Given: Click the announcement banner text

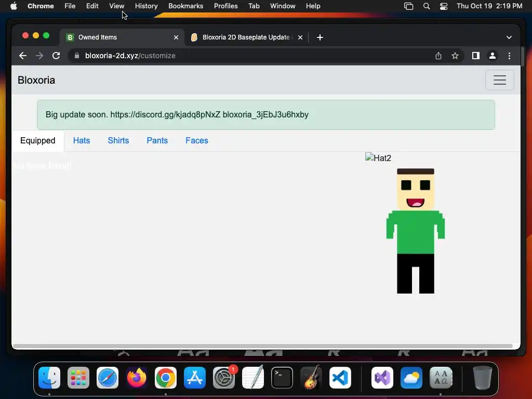Looking at the screenshot, I should tap(177, 115).
